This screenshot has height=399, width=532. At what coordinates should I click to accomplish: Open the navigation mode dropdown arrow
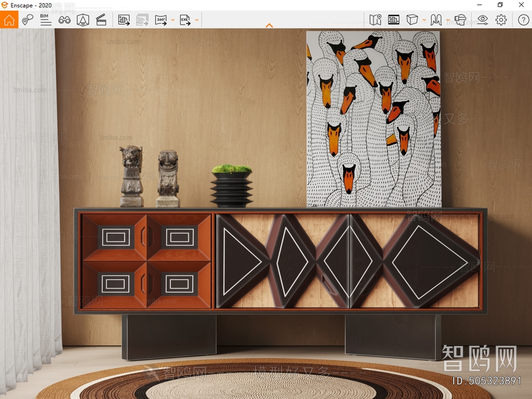coord(448,20)
